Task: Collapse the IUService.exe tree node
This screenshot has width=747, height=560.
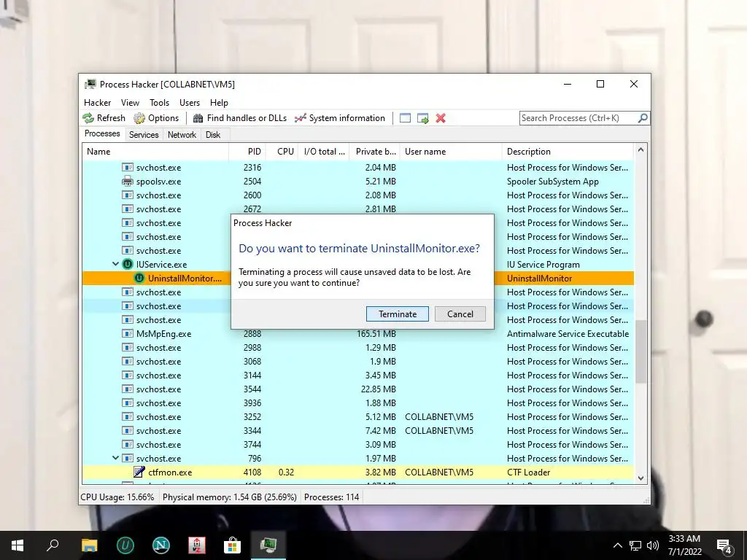Action: [x=115, y=264]
